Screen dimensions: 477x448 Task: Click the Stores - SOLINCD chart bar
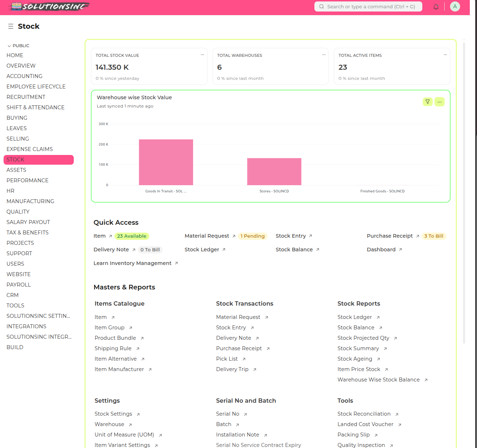274,172
